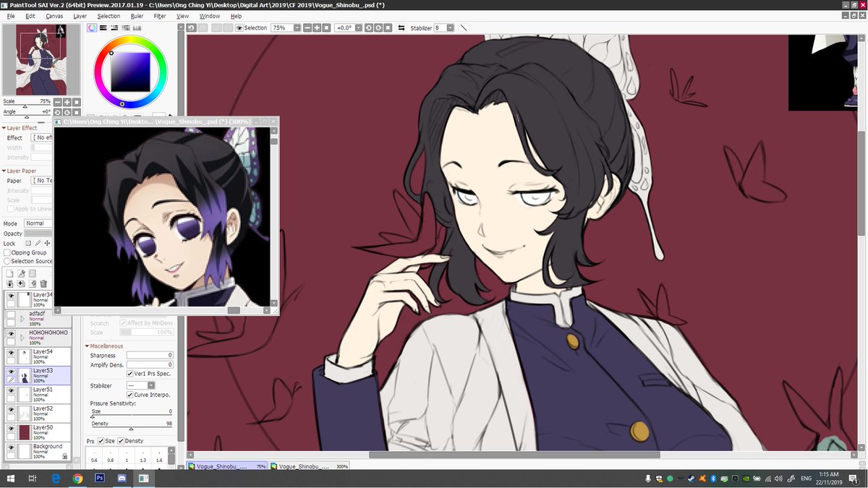Show the RGB sliders panel icon
This screenshot has height=488, width=868.
pos(103,28)
